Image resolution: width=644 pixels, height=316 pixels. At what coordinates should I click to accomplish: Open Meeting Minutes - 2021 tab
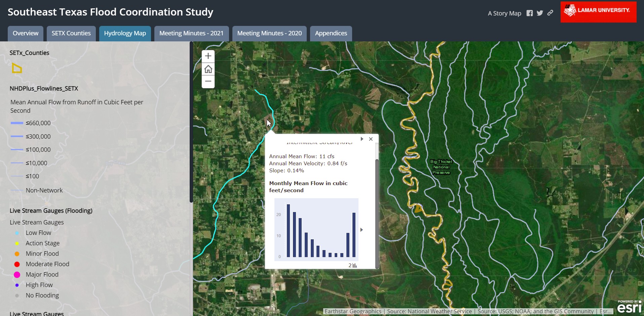(191, 33)
